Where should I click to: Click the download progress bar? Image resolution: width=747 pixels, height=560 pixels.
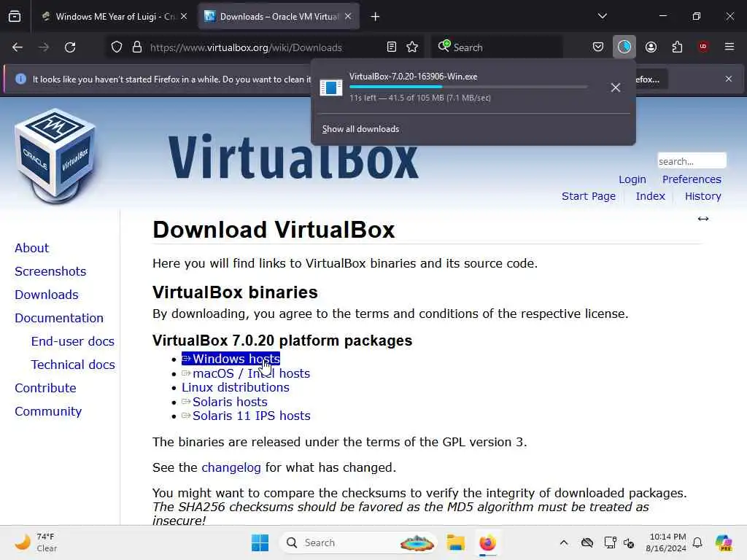[x=468, y=87]
